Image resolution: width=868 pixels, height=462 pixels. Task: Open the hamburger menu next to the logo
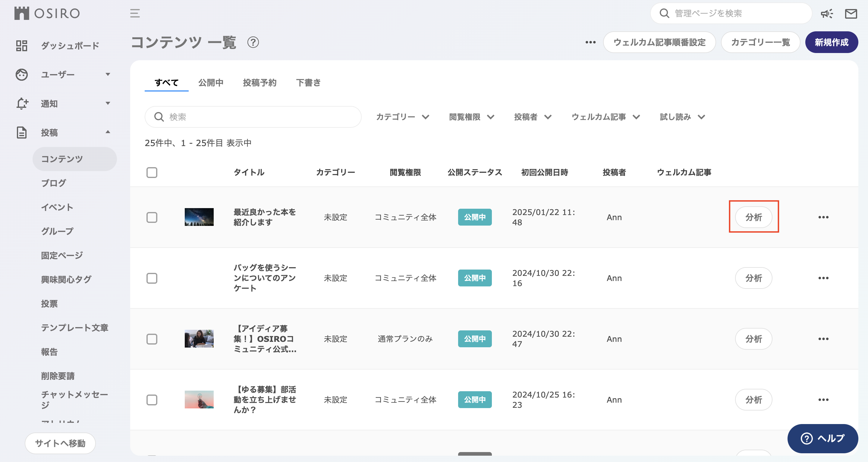pyautogui.click(x=134, y=14)
